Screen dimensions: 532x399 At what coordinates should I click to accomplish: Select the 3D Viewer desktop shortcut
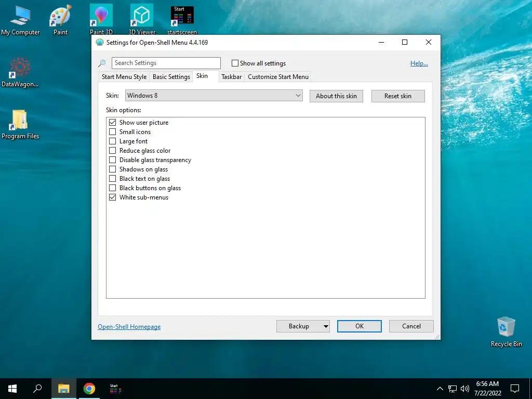(x=142, y=20)
